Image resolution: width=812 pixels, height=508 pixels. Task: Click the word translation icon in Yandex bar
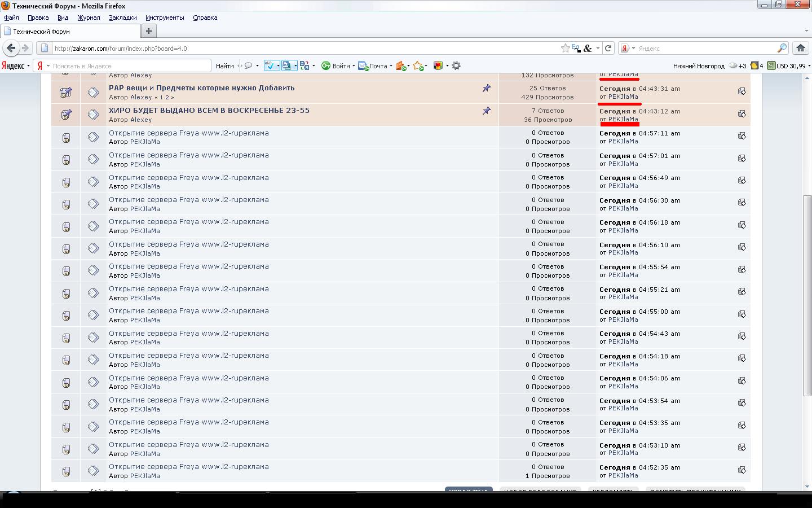click(304, 66)
